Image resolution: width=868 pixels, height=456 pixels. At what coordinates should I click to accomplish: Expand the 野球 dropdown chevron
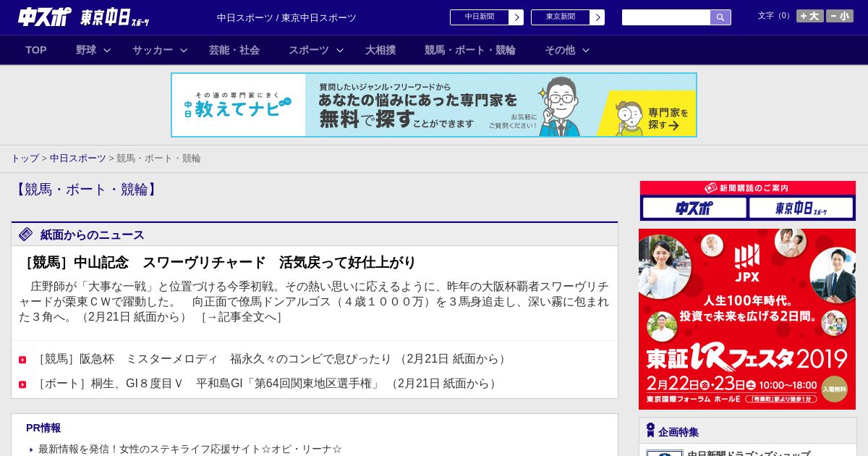[x=107, y=50]
